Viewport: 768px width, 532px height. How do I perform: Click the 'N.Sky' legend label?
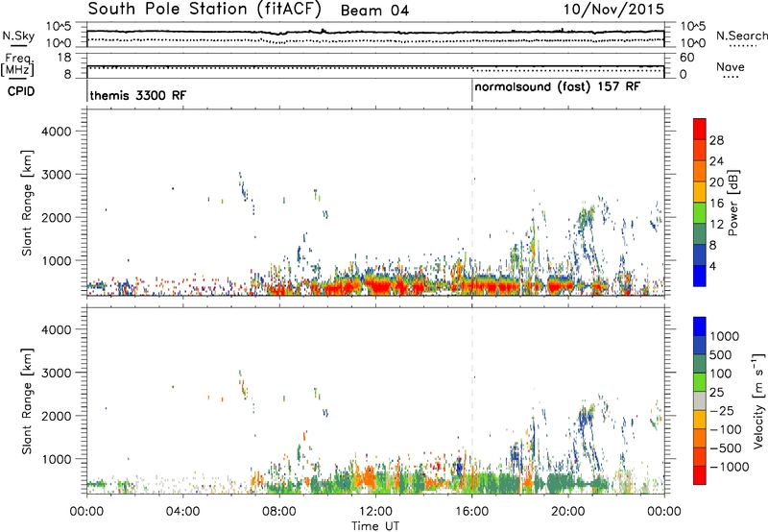coord(18,36)
